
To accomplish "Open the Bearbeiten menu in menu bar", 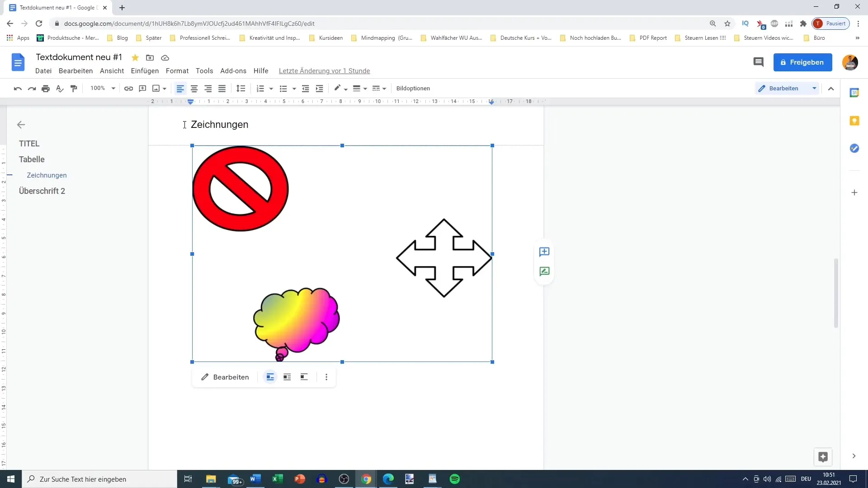I will pos(75,71).
